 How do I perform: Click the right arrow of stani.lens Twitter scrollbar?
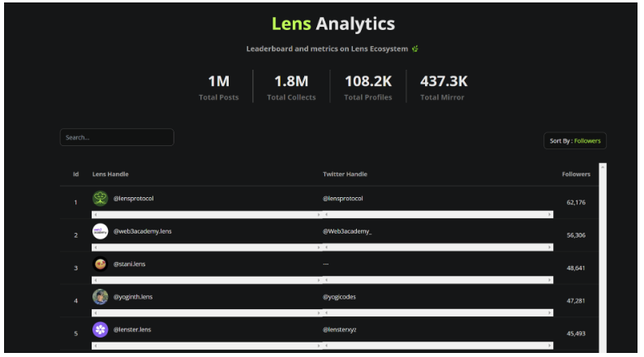[550, 280]
